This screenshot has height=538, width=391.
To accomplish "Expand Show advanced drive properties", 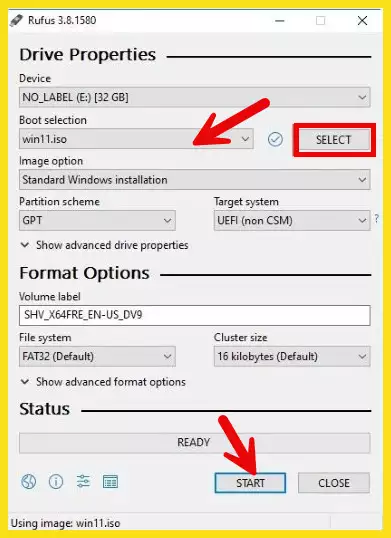I will (x=105, y=245).
